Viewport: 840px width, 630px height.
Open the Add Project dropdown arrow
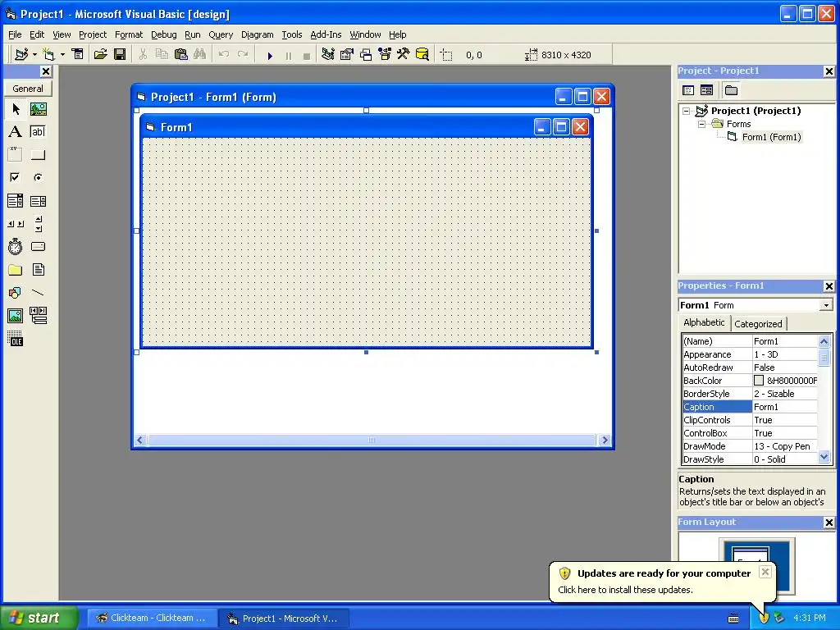pos(34,55)
